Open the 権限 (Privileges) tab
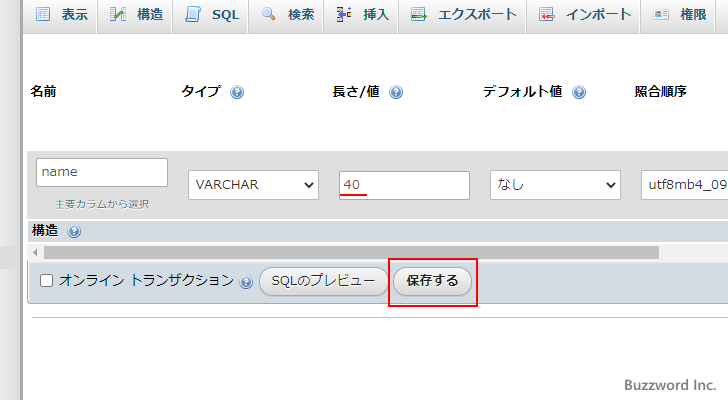The width and height of the screenshot is (728, 400). click(679, 15)
